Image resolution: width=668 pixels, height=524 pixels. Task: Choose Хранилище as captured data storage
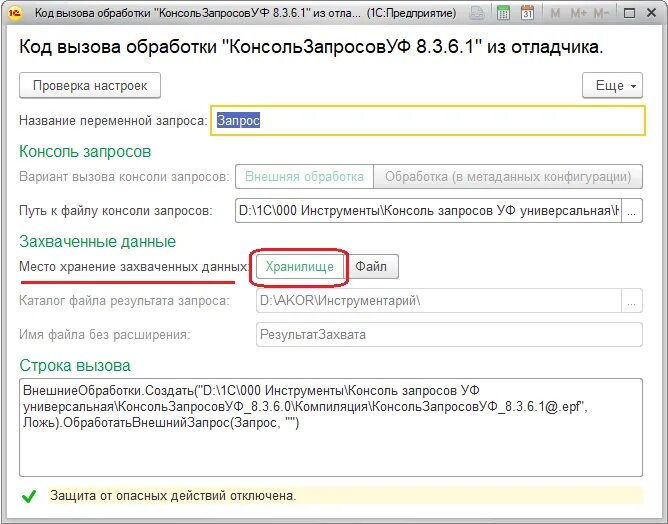299,267
